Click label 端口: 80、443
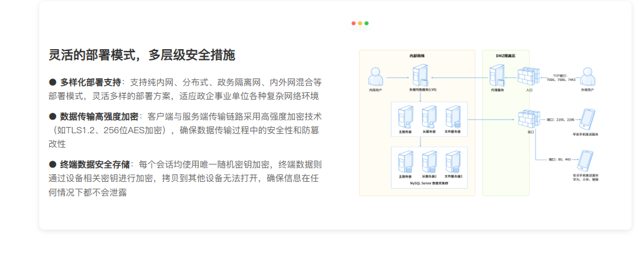The image size is (644, 259). (x=559, y=159)
